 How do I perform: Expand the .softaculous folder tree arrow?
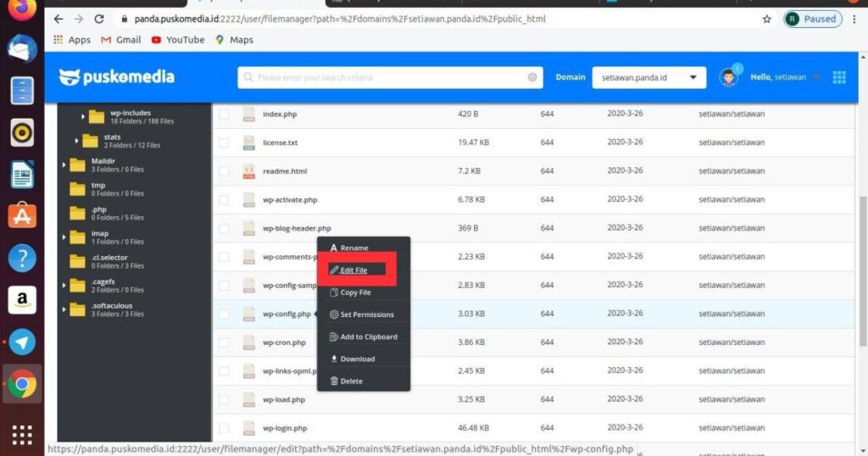pyautogui.click(x=64, y=309)
